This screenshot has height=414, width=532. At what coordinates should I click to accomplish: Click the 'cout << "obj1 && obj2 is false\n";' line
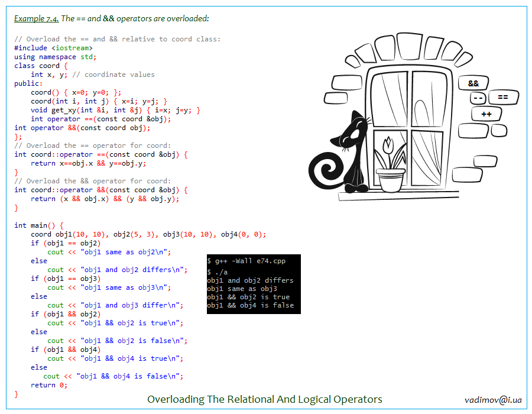tap(118, 340)
